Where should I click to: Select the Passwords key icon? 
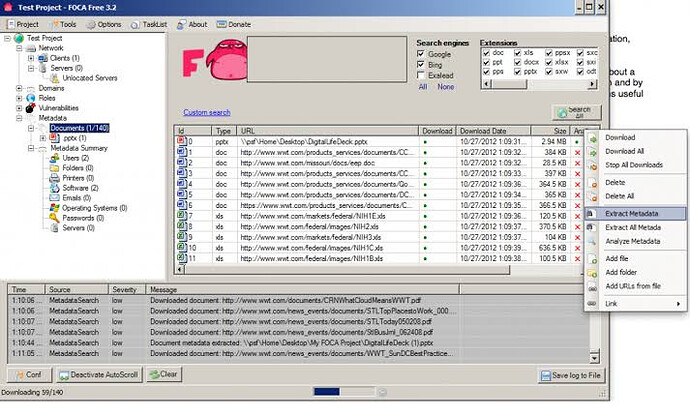tap(55, 217)
